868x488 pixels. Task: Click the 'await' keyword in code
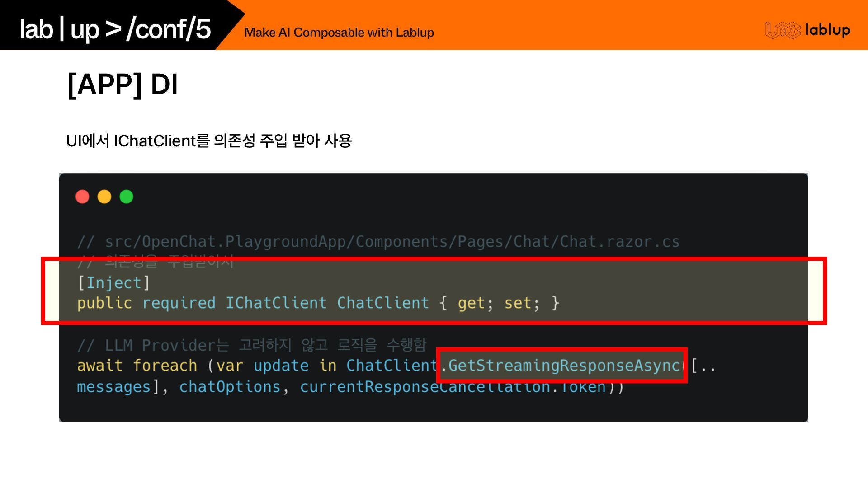pyautogui.click(x=99, y=366)
